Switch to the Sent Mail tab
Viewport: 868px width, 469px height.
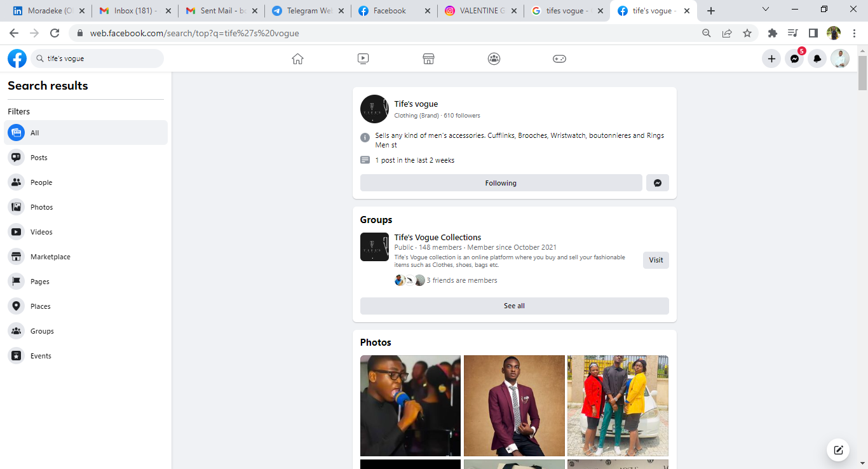point(221,11)
